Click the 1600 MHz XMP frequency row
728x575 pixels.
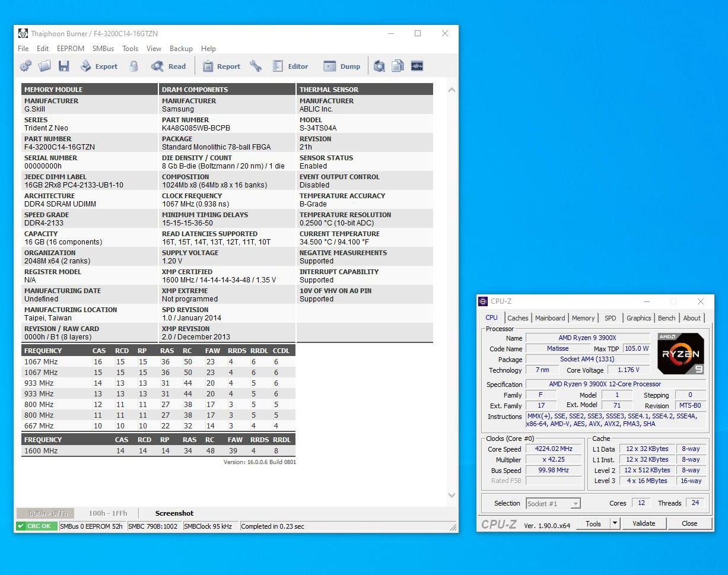(x=158, y=451)
